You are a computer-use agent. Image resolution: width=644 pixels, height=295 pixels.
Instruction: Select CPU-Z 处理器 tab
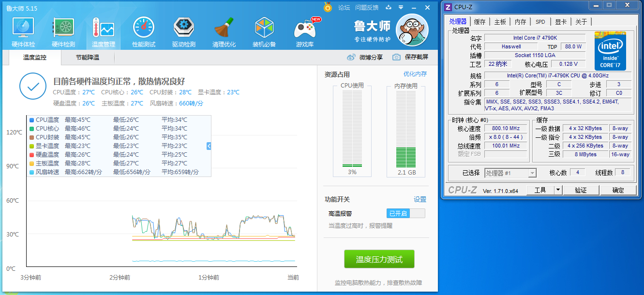point(458,21)
